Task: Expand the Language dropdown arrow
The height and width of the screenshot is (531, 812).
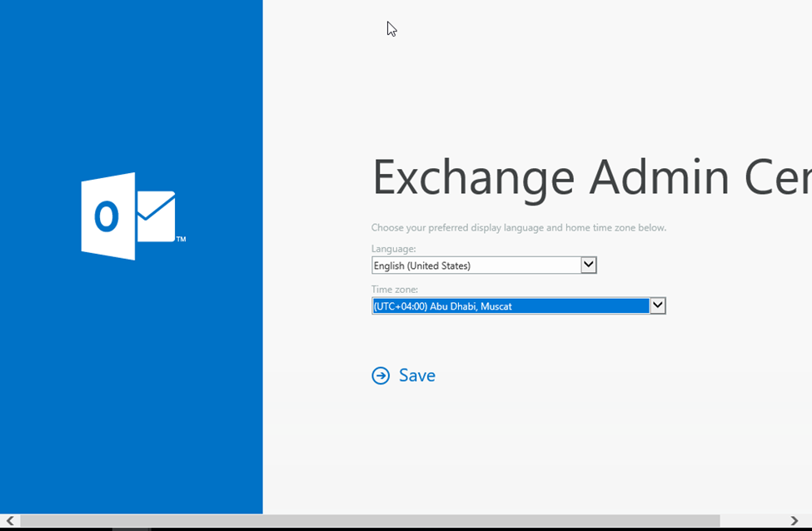Action: click(x=588, y=265)
